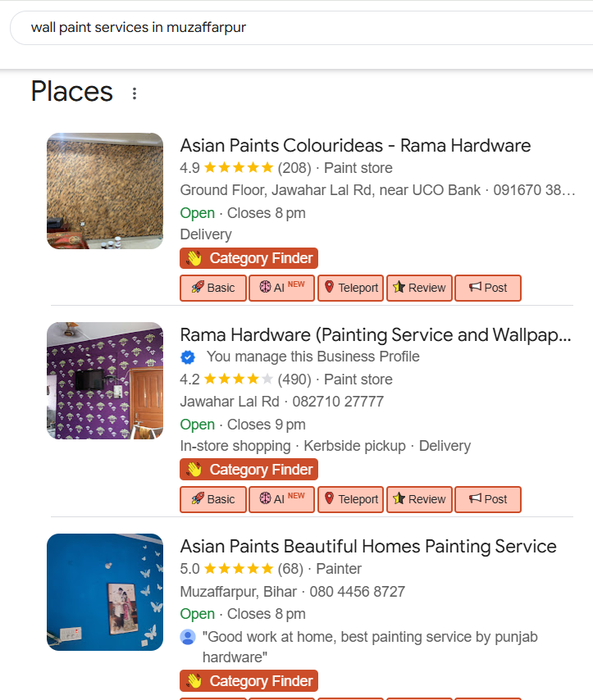The image size is (593, 700).
Task: Open Category Finder for Beautiful Homes Painting Service
Action: [x=249, y=681]
